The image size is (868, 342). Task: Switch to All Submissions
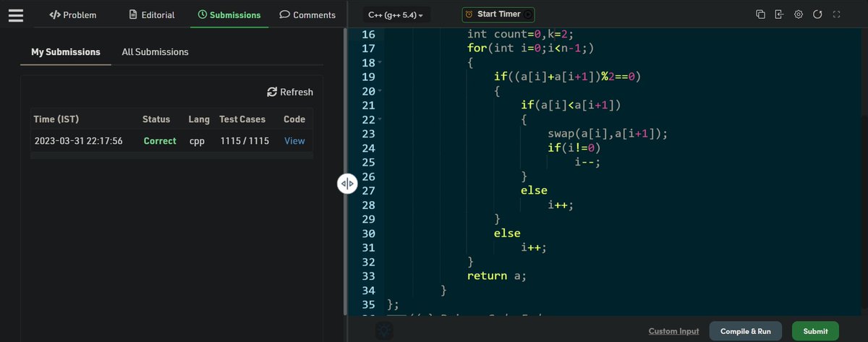[155, 52]
